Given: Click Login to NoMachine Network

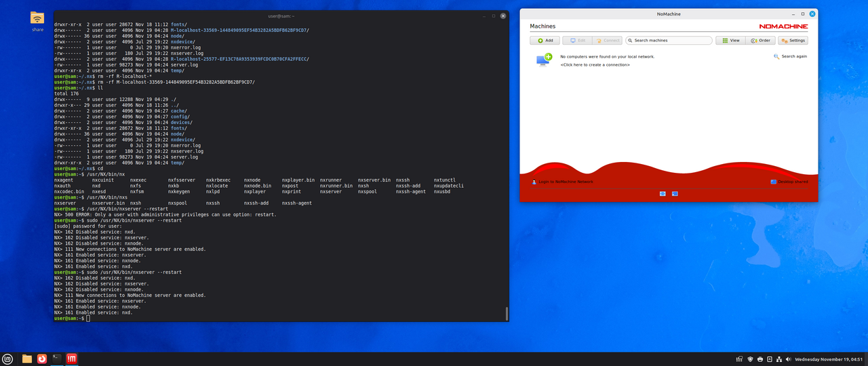Looking at the screenshot, I should click(563, 182).
